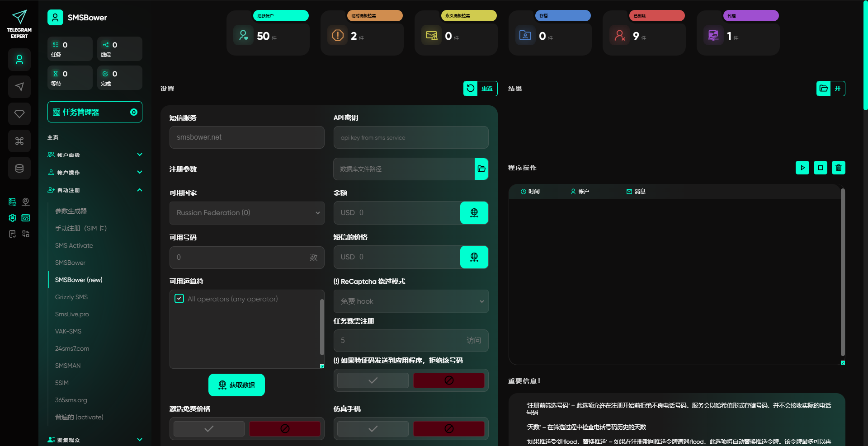Expand the 帐户面板 menu section

95,155
